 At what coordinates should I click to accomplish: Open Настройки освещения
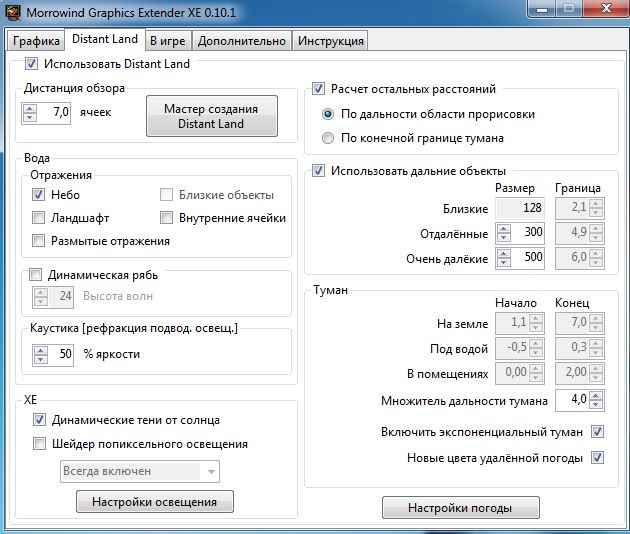(155, 501)
